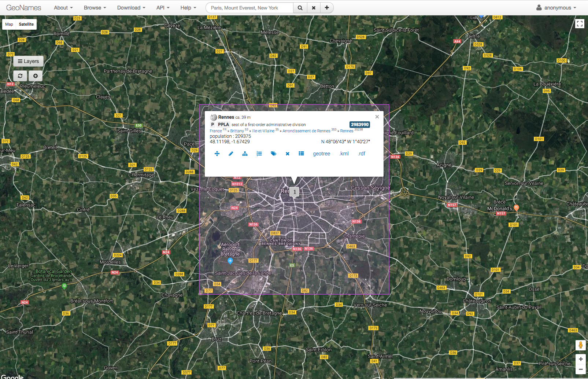The image size is (588, 379).
Task: Click the numbered 1 marker on Rennes
Action: (x=294, y=192)
